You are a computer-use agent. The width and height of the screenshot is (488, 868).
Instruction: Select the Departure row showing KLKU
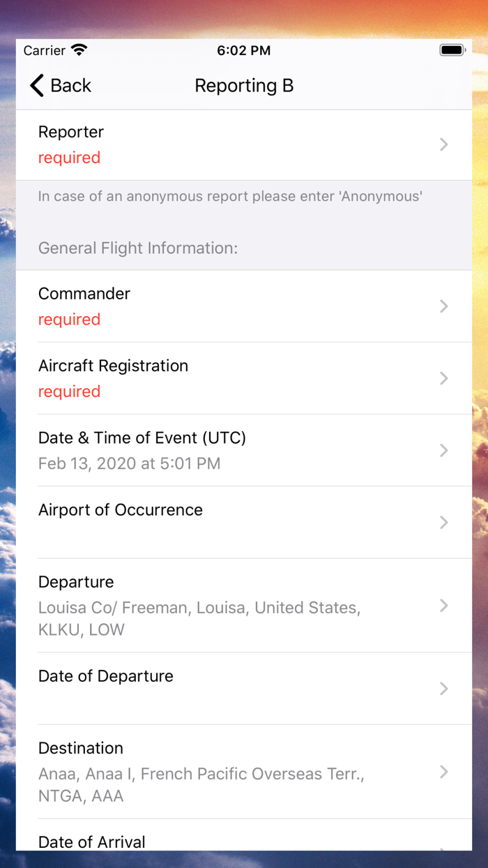209,606
